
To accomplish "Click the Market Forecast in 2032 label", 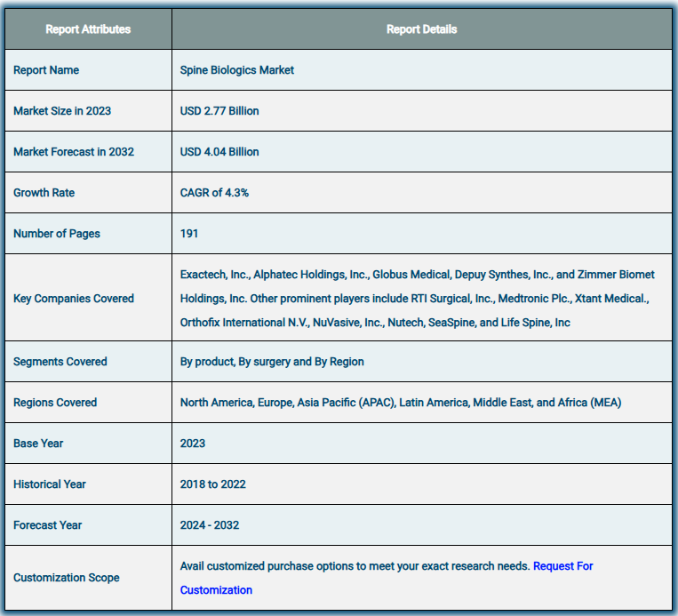I will [74, 152].
